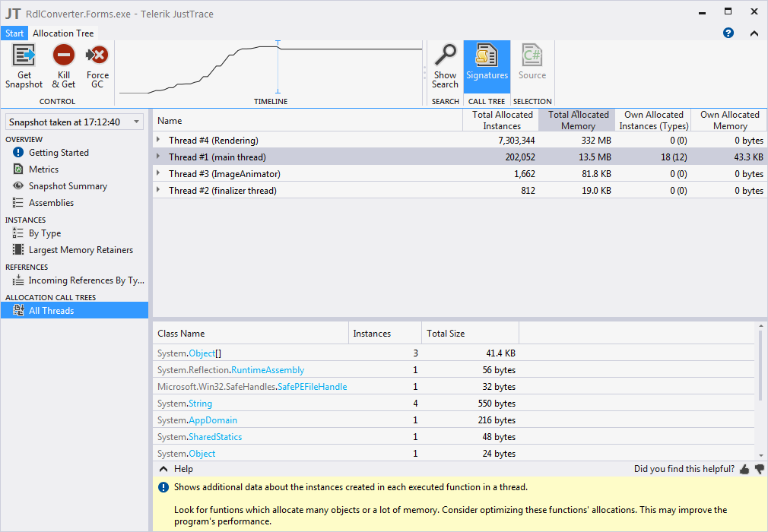Click the timeline snapshot marker
768x532 pixels.
[278, 67]
